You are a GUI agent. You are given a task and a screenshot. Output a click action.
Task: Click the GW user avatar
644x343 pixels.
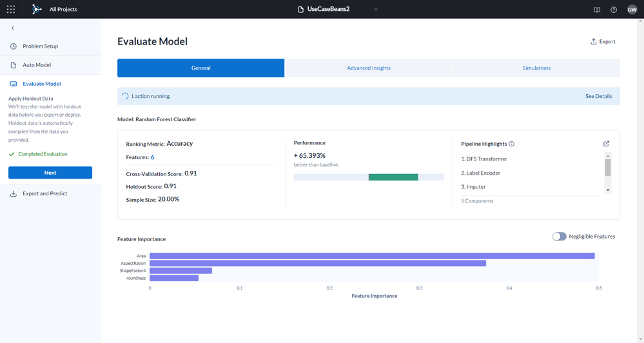[x=632, y=10]
